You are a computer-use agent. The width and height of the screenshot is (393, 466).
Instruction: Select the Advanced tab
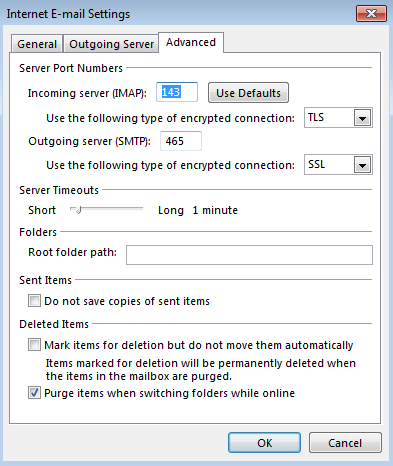point(191,42)
